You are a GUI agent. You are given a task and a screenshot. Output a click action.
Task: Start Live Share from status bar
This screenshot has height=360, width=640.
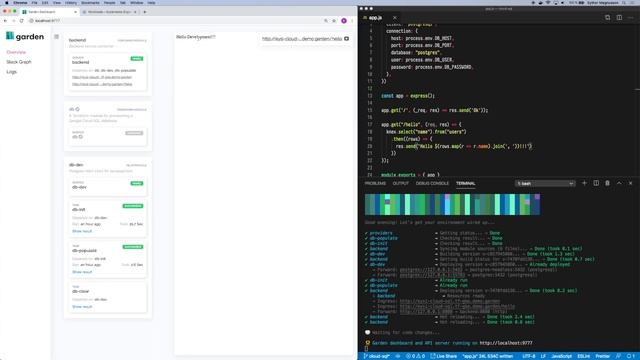(x=444, y=356)
